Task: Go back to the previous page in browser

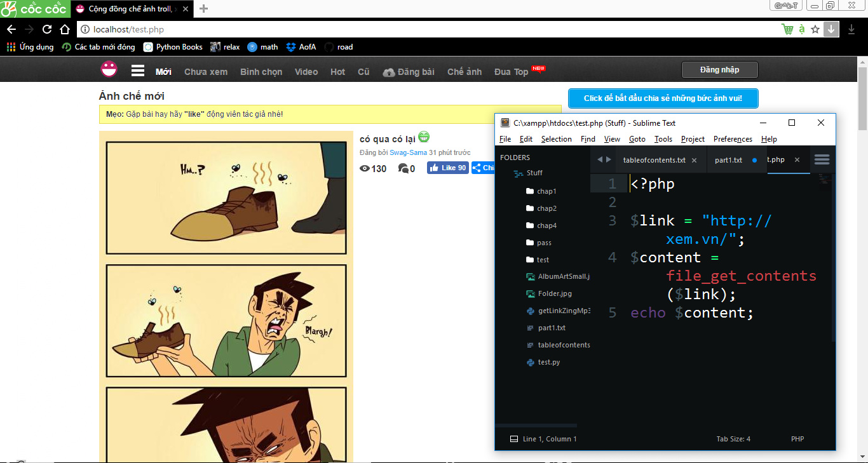Action: (x=11, y=29)
